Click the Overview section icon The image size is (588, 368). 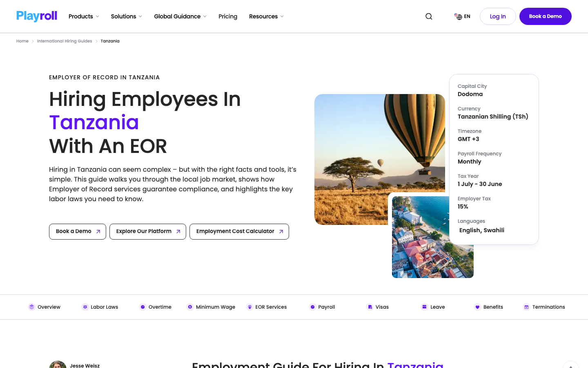[x=31, y=307]
